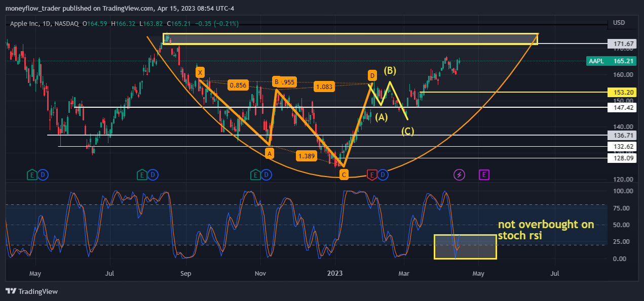Click green earnings E icon above first May label
Screen dimensions: 644x301
pos(32,175)
